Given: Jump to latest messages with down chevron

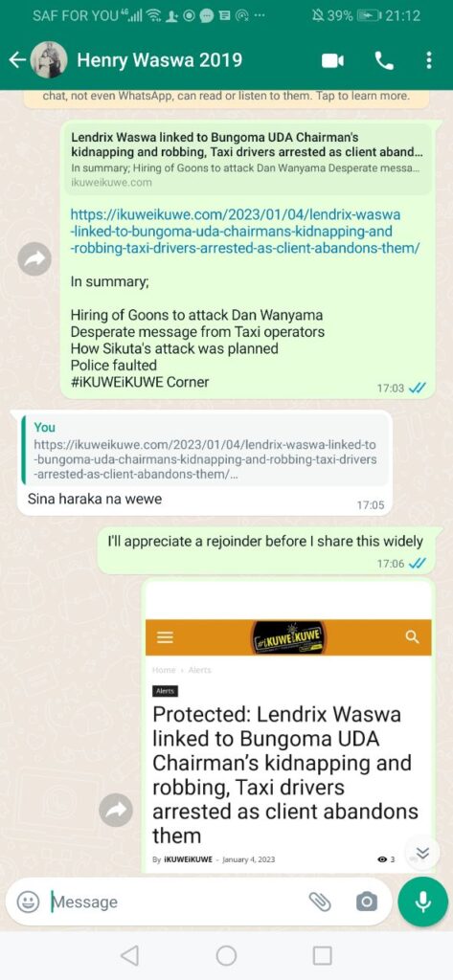Looking at the screenshot, I should [x=423, y=854].
